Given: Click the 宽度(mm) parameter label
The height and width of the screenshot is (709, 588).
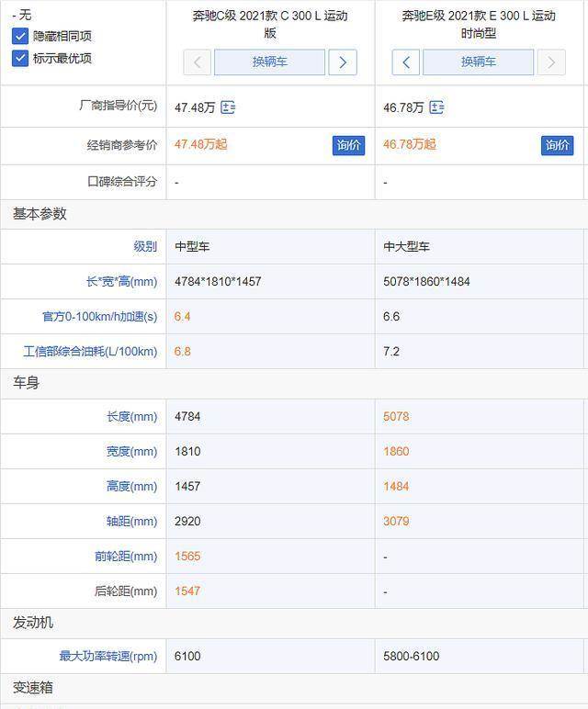Looking at the screenshot, I should (131, 451).
